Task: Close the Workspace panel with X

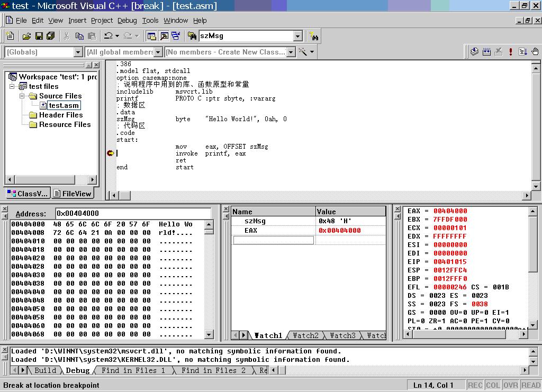Action: click(x=96, y=65)
